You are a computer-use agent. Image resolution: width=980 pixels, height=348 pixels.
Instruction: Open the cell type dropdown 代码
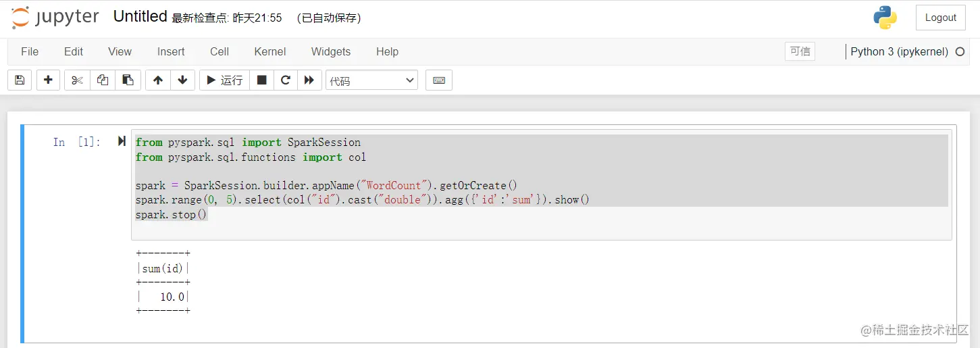(371, 80)
